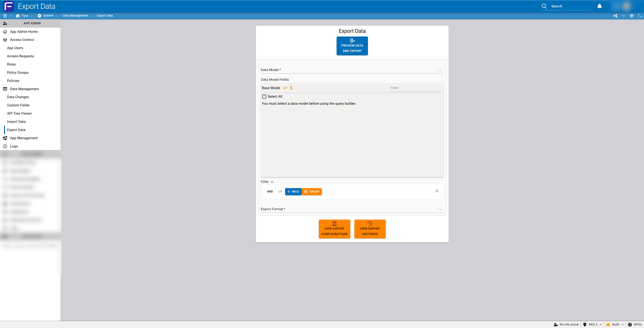Click View Export Configurations button
The image size is (644, 328).
pos(334,229)
